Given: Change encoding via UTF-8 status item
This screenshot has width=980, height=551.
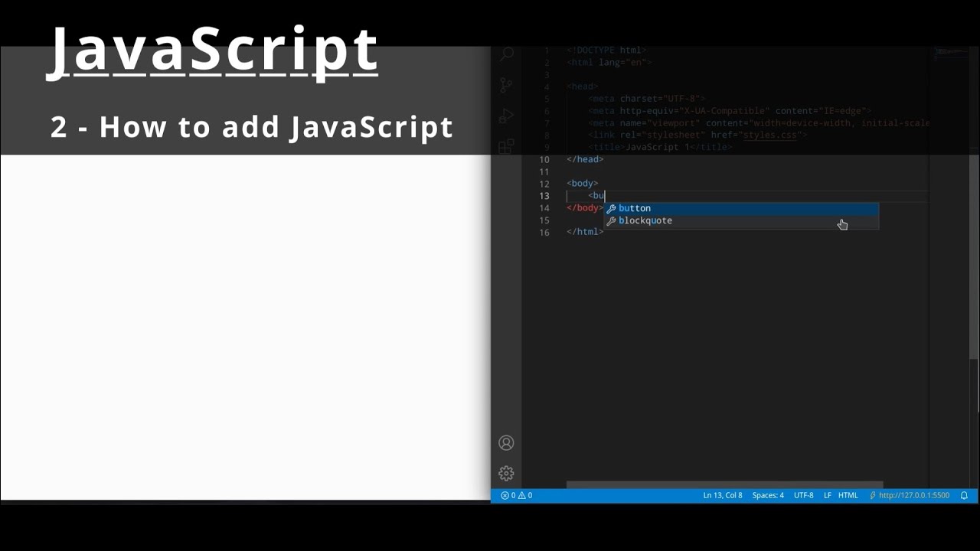Looking at the screenshot, I should tap(804, 495).
